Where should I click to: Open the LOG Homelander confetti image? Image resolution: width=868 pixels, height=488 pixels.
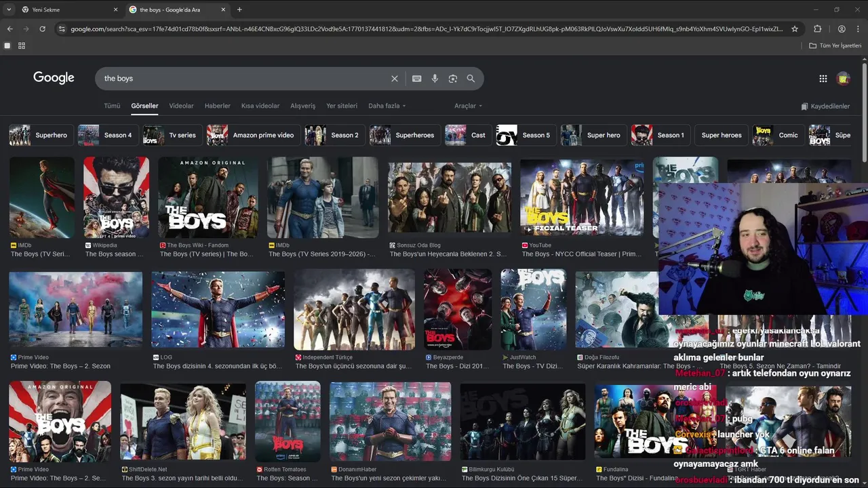tap(218, 310)
